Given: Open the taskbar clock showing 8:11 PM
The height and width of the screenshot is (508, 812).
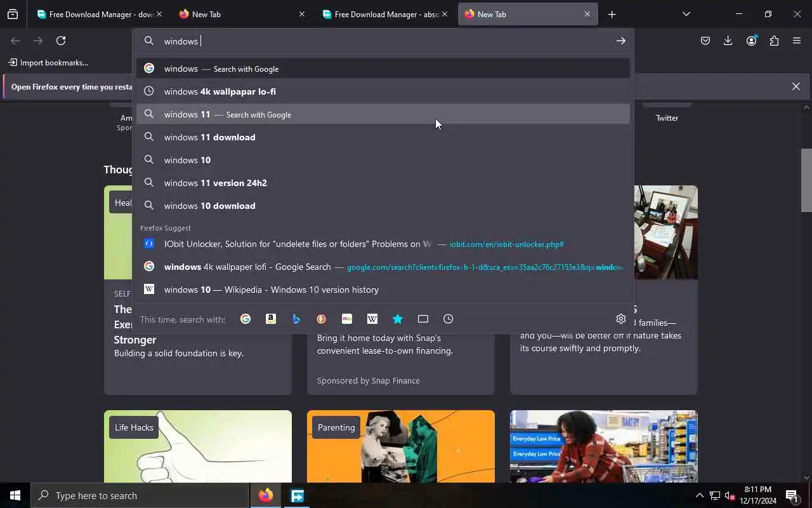Looking at the screenshot, I should [758, 495].
